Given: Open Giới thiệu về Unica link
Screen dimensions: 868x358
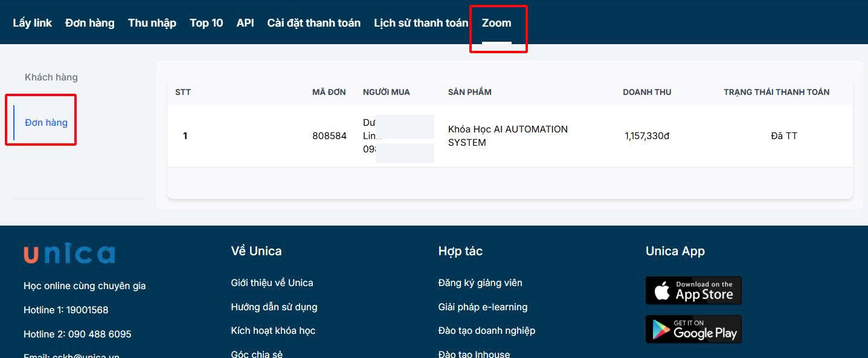Looking at the screenshot, I should [272, 283].
